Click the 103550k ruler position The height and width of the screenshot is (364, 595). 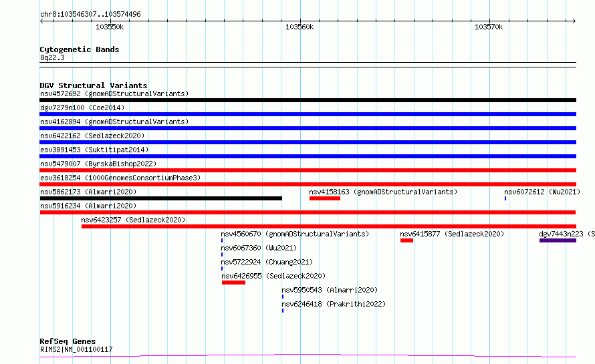tap(110, 27)
